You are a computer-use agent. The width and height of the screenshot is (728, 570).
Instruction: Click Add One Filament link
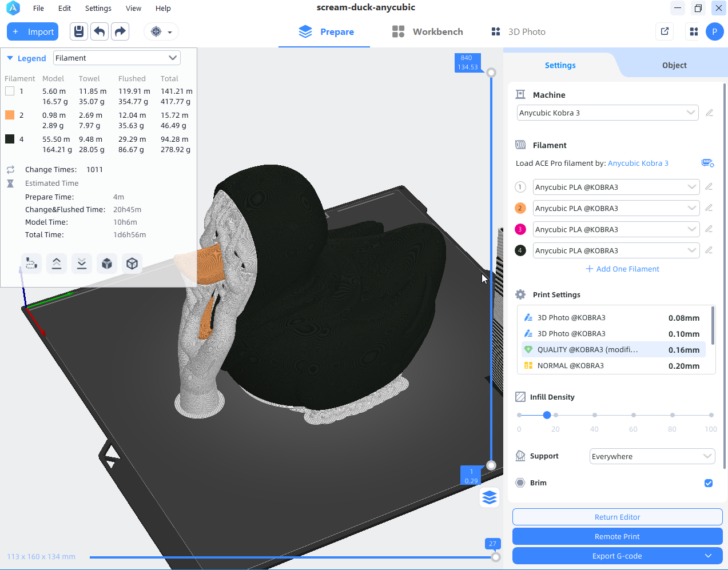point(622,269)
